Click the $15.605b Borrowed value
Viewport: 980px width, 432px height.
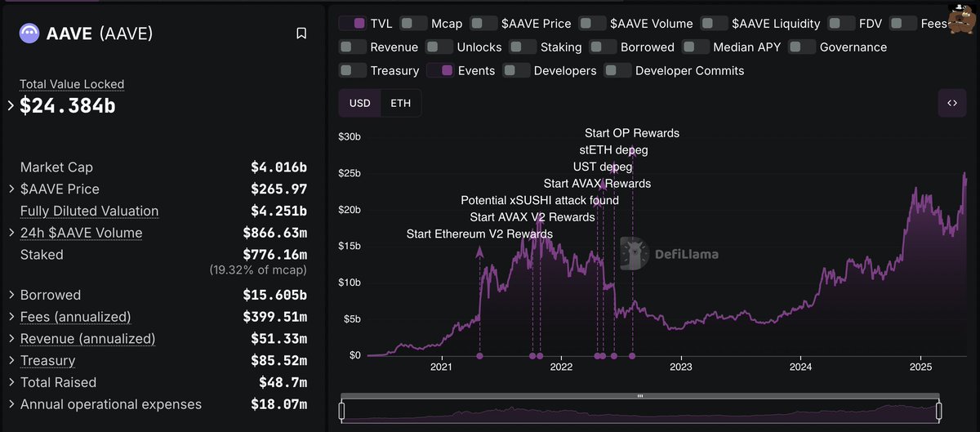pyautogui.click(x=274, y=295)
